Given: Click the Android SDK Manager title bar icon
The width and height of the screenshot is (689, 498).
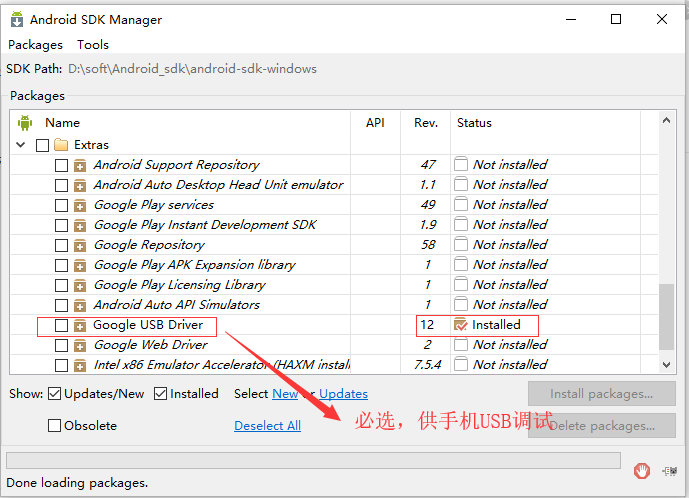Looking at the screenshot, I should click(15, 19).
